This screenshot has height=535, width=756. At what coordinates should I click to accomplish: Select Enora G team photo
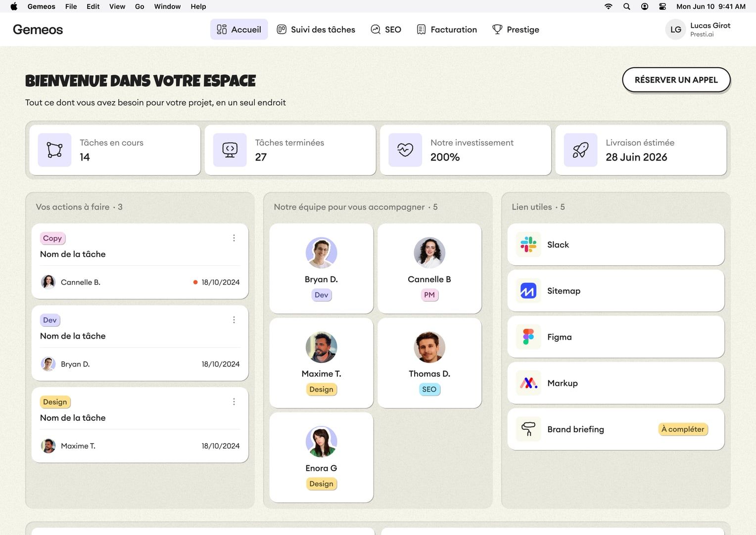coord(322,442)
